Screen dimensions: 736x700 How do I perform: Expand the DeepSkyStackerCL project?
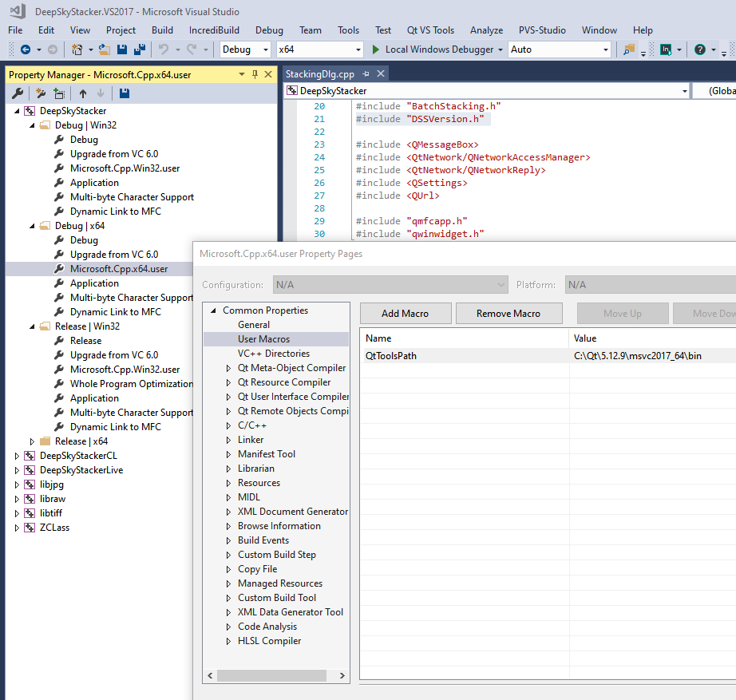pos(17,456)
